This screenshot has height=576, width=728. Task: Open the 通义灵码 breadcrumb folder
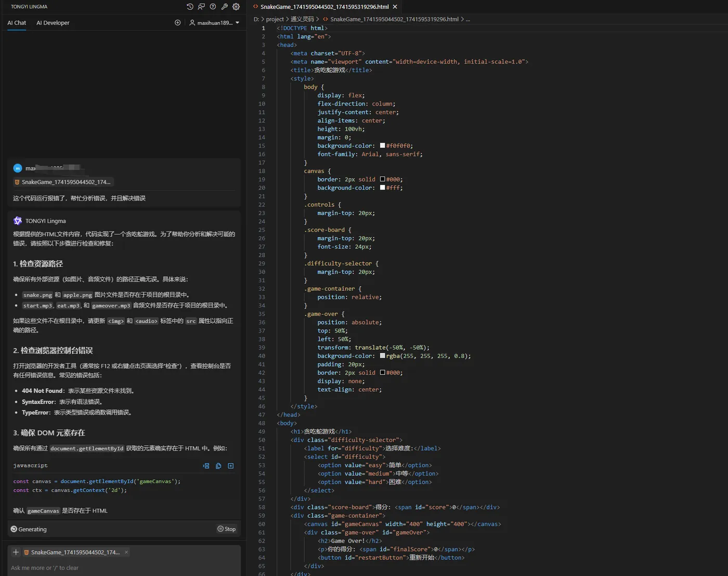tap(302, 19)
